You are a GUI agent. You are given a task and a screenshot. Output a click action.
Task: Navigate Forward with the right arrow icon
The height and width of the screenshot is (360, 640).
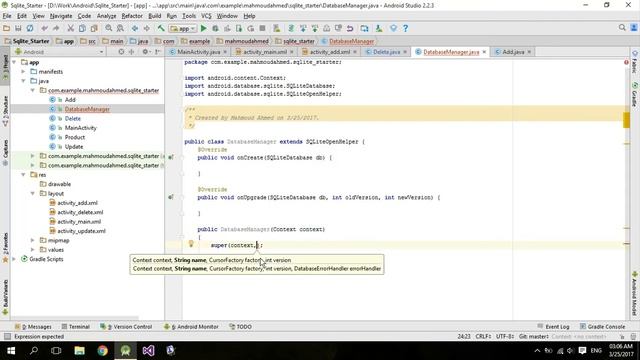pos(146,28)
